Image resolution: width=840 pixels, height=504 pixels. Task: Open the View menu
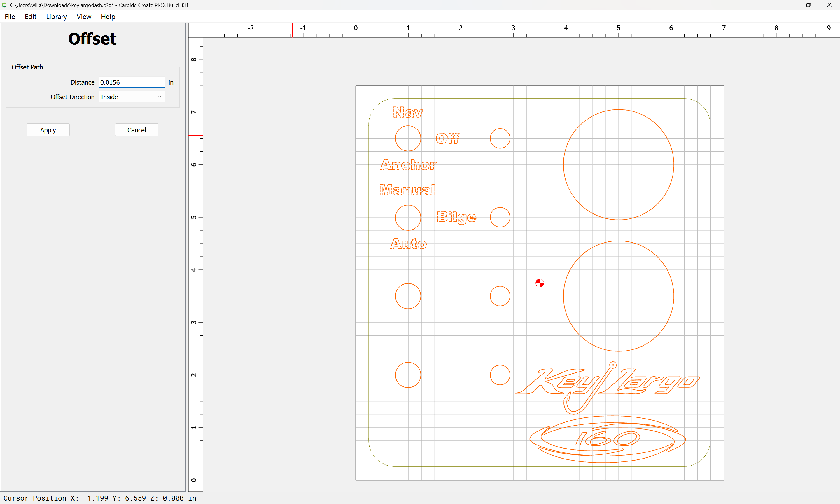[x=84, y=17]
